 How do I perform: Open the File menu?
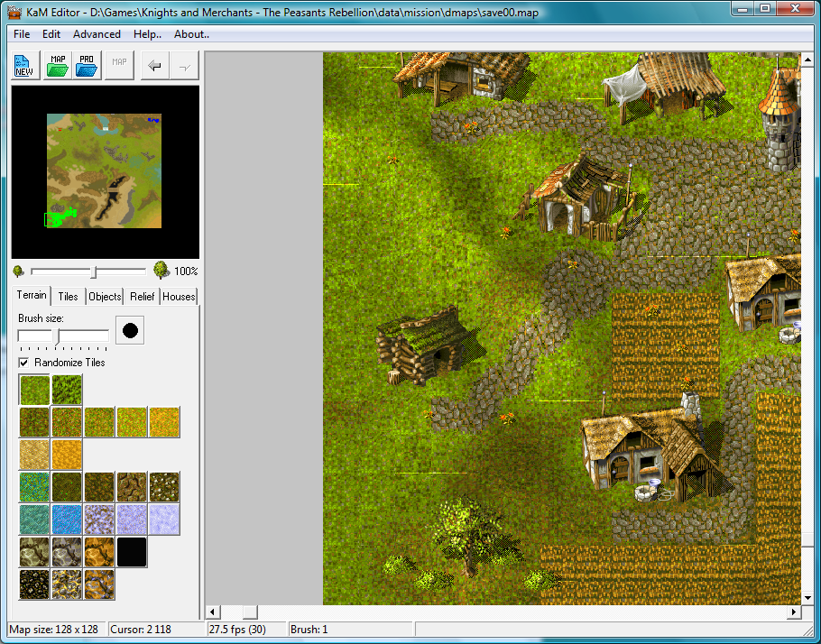pos(22,34)
